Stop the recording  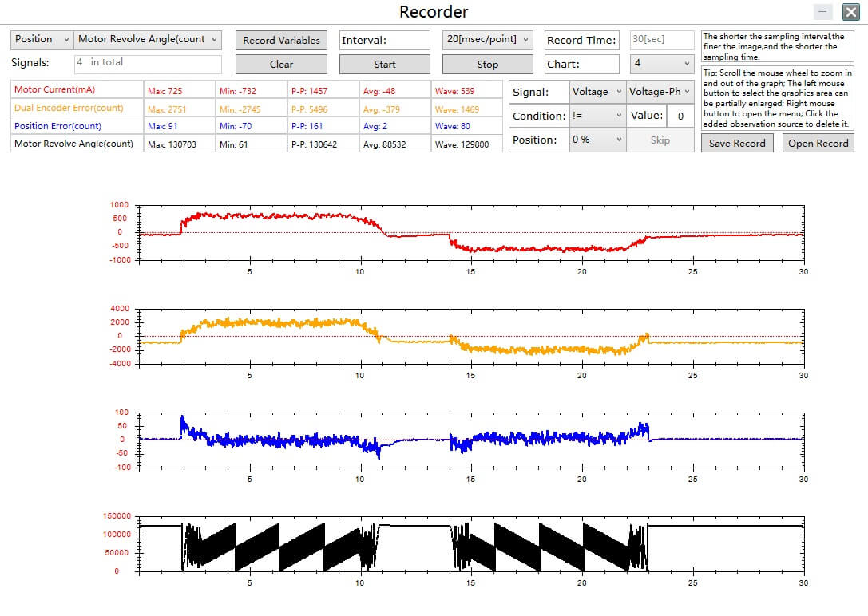click(x=487, y=64)
